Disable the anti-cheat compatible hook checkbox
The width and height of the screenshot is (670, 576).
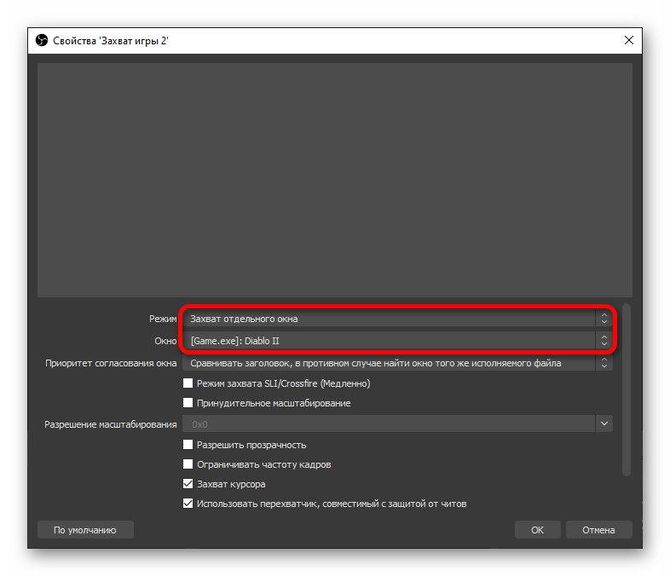[188, 504]
